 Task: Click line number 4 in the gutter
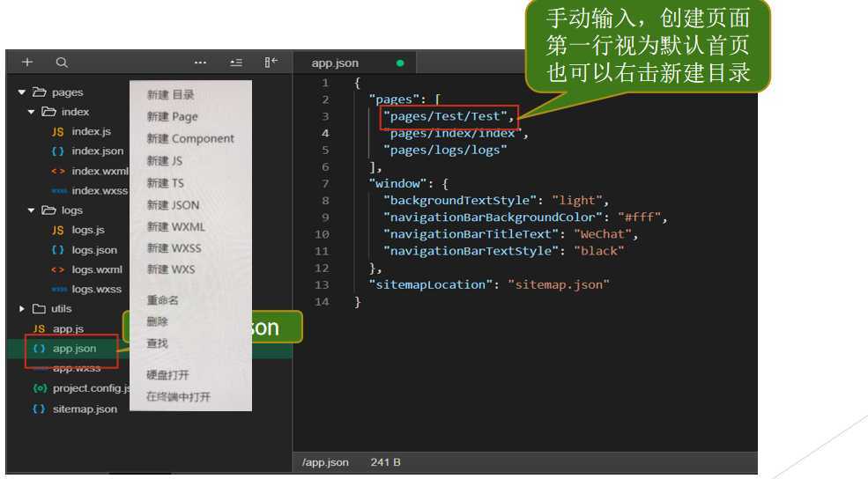click(325, 133)
